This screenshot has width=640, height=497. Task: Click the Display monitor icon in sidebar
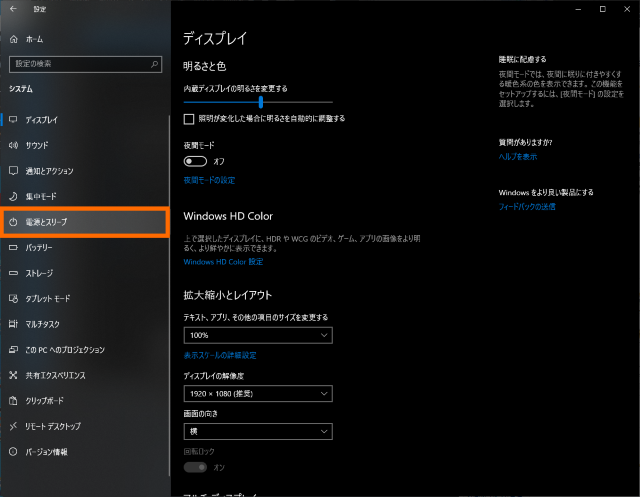(x=14, y=120)
